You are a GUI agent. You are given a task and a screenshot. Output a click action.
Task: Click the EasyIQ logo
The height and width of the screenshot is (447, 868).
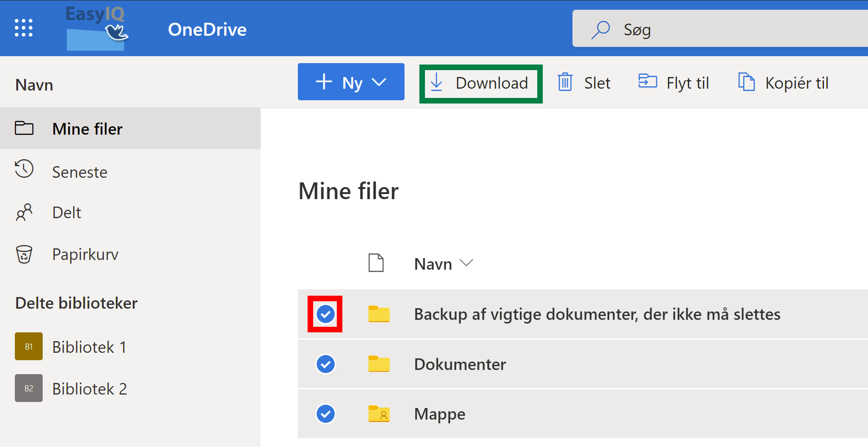coord(96,28)
